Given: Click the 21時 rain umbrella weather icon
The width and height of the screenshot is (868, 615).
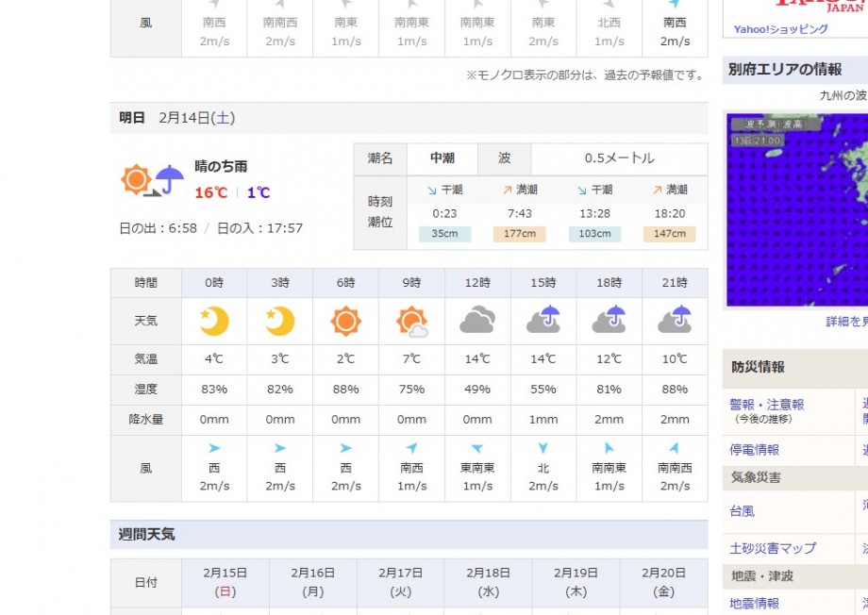Looking at the screenshot, I should pyautogui.click(x=675, y=322).
